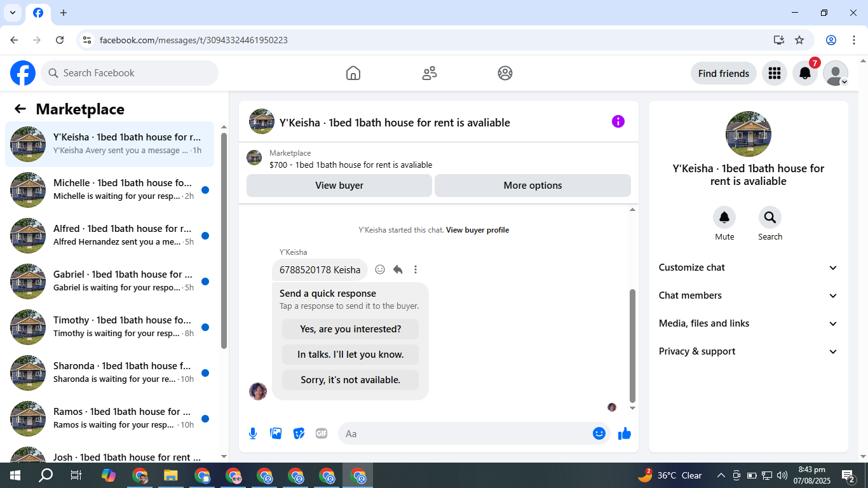Open the Groups icon in top navigation

505,73
